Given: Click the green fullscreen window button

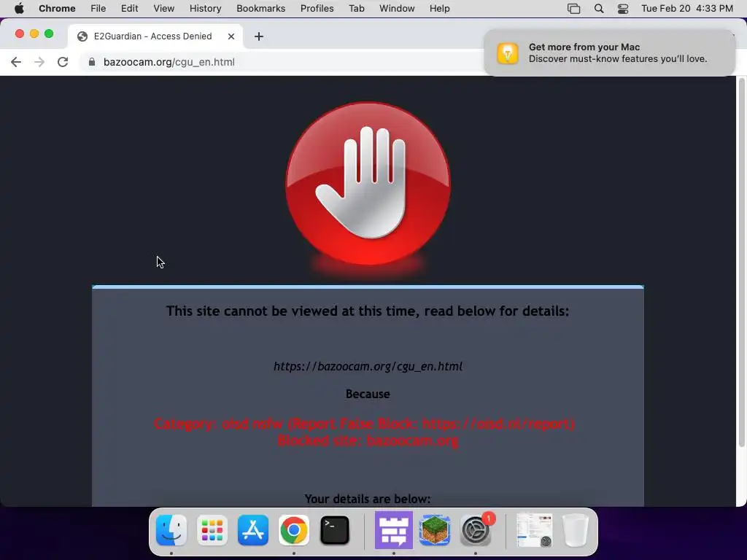Looking at the screenshot, I should [x=49, y=34].
